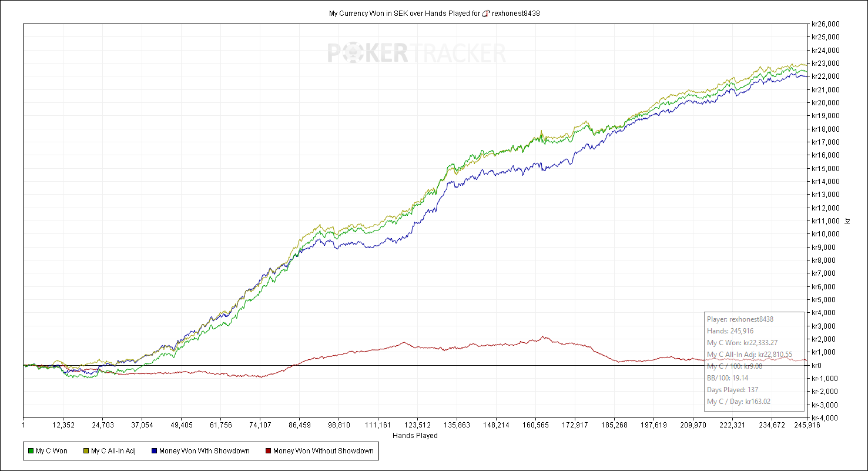Screen dimensions: 868x471
Task: Select the Money Won With Showdown legend label
Action: 204,451
